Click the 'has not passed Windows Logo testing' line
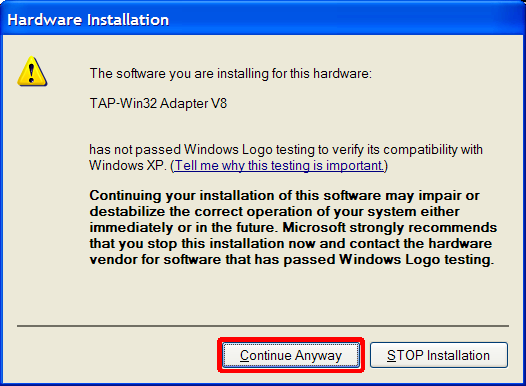The image size is (526, 386). click(x=286, y=150)
